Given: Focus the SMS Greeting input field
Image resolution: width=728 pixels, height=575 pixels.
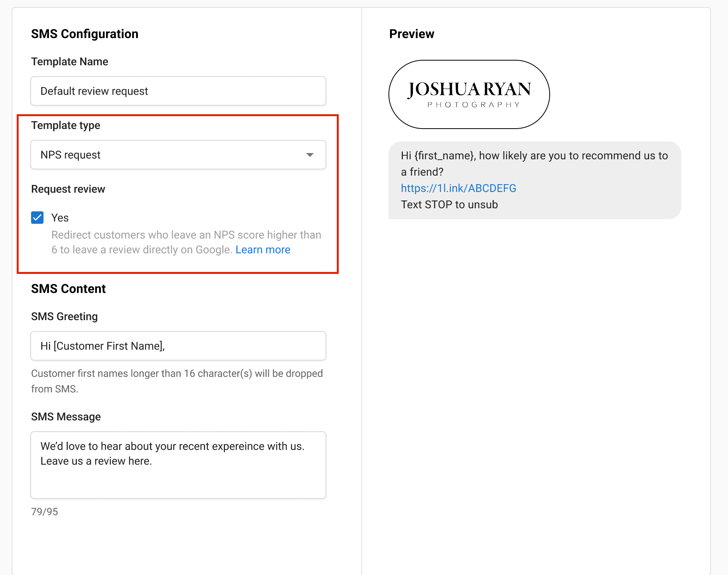Looking at the screenshot, I should click(178, 346).
